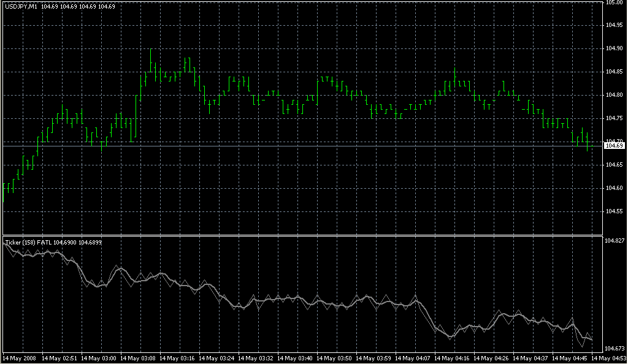
Task: Click the 104.80 price scale label
Action: pos(615,95)
